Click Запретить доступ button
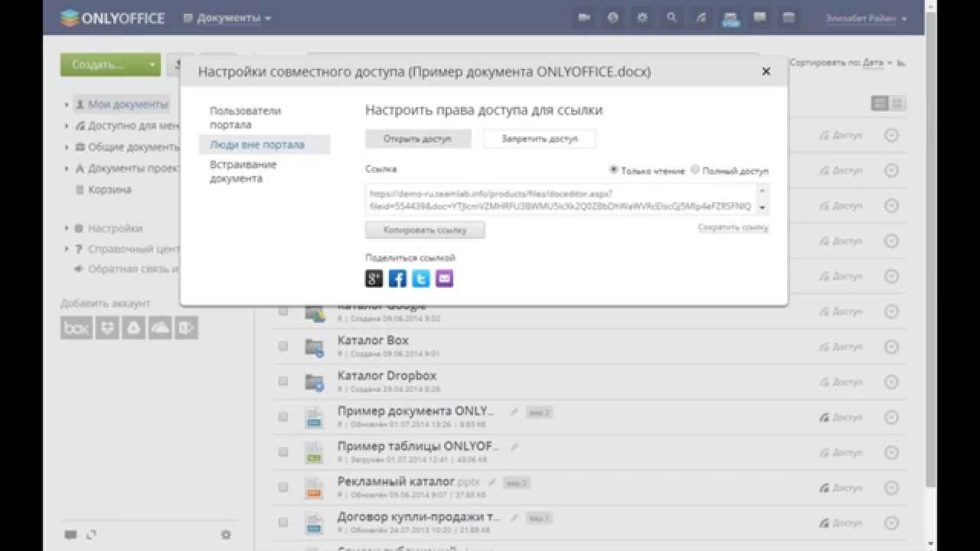Viewport: 980px width, 551px height. [539, 139]
